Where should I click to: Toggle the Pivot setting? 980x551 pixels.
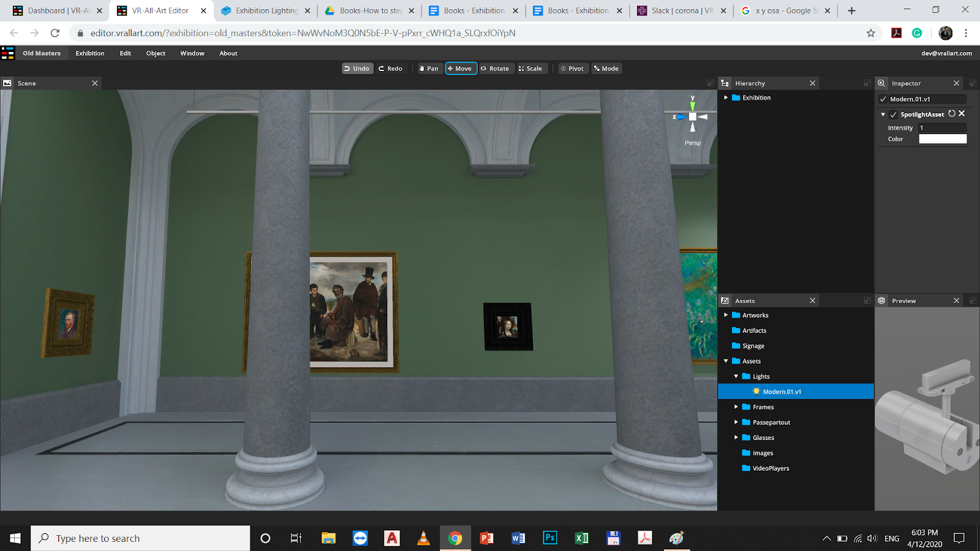click(573, 69)
